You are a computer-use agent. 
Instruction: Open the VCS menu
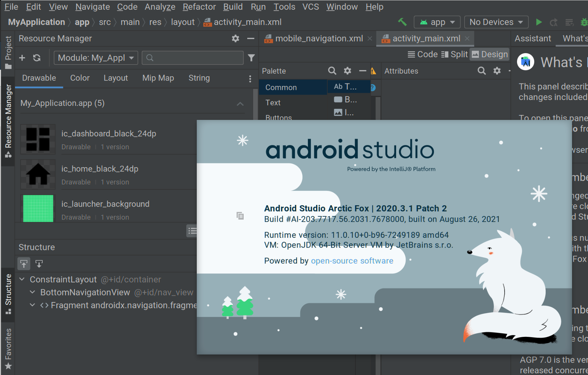[x=310, y=7]
